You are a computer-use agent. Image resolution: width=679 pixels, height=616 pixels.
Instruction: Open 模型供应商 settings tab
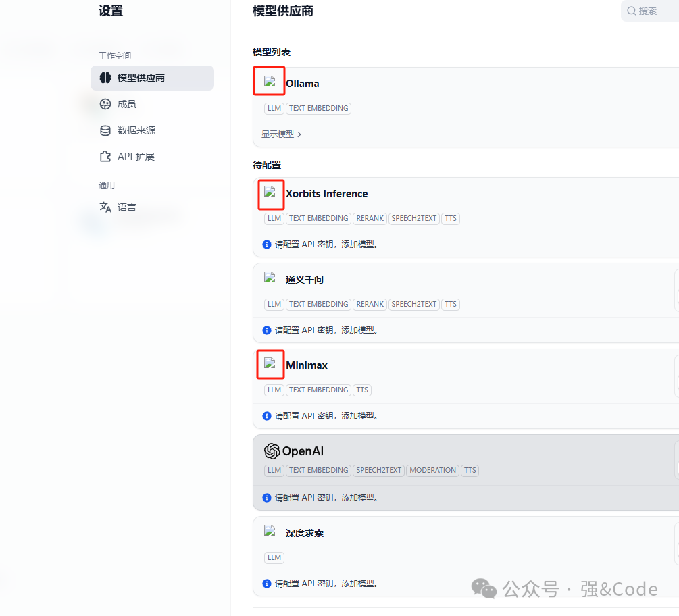(152, 78)
